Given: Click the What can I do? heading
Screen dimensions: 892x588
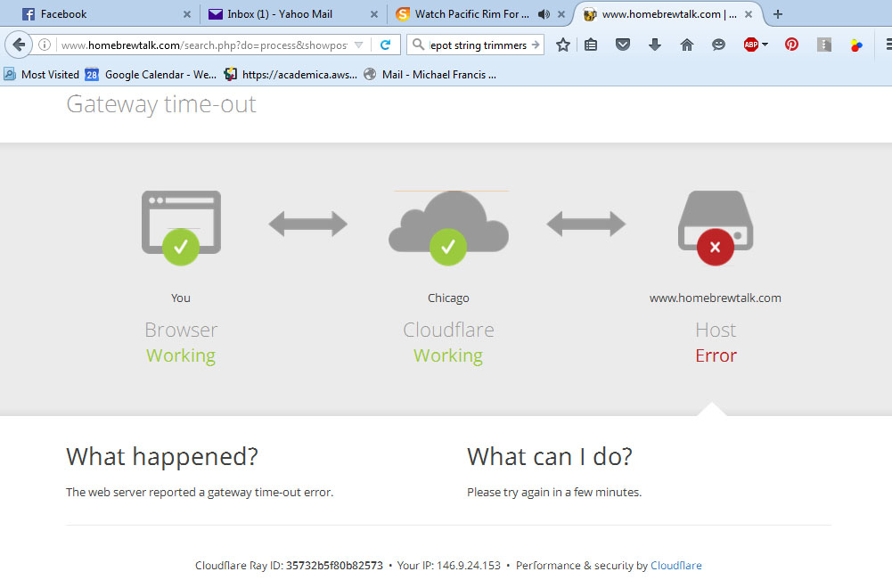Looking at the screenshot, I should (x=550, y=457).
